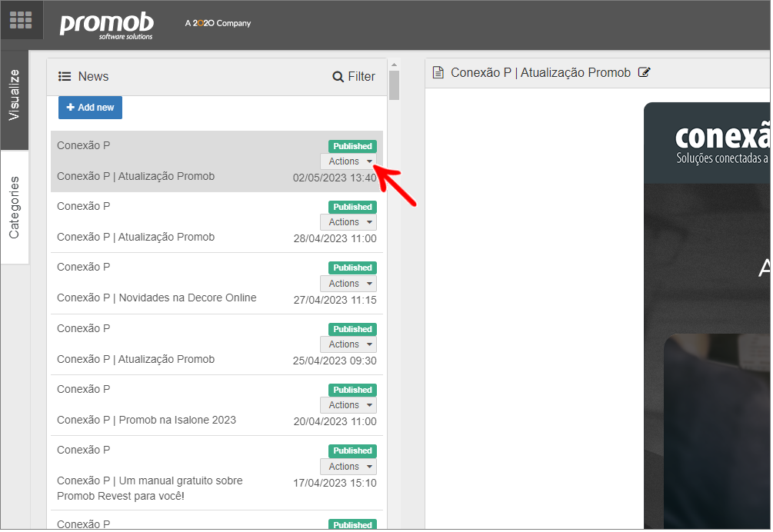Click date 27/04/2023 11:15

point(335,300)
